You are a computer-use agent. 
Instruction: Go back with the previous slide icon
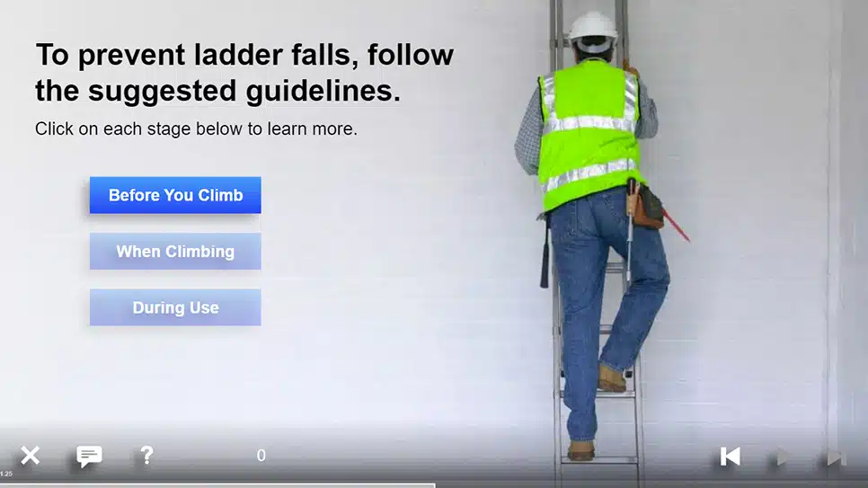pyautogui.click(x=731, y=457)
